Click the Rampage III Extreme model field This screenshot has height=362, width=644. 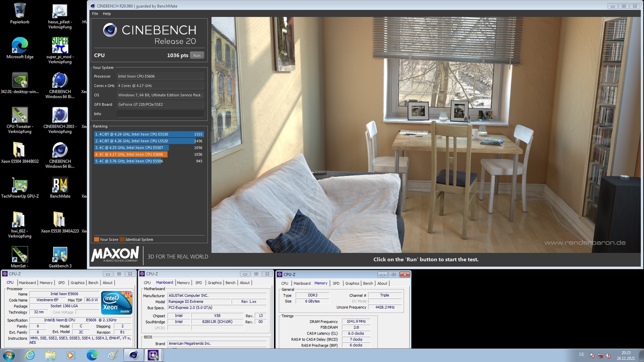coord(199,302)
